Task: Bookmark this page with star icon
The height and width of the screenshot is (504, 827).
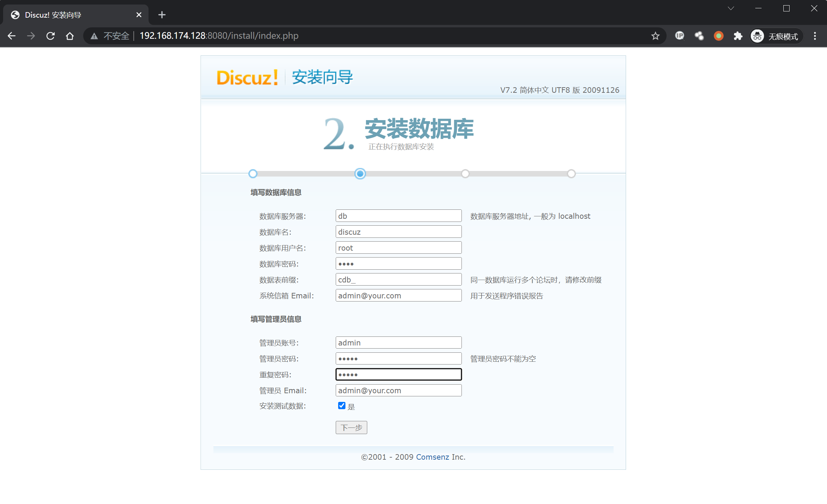Action: coord(655,36)
